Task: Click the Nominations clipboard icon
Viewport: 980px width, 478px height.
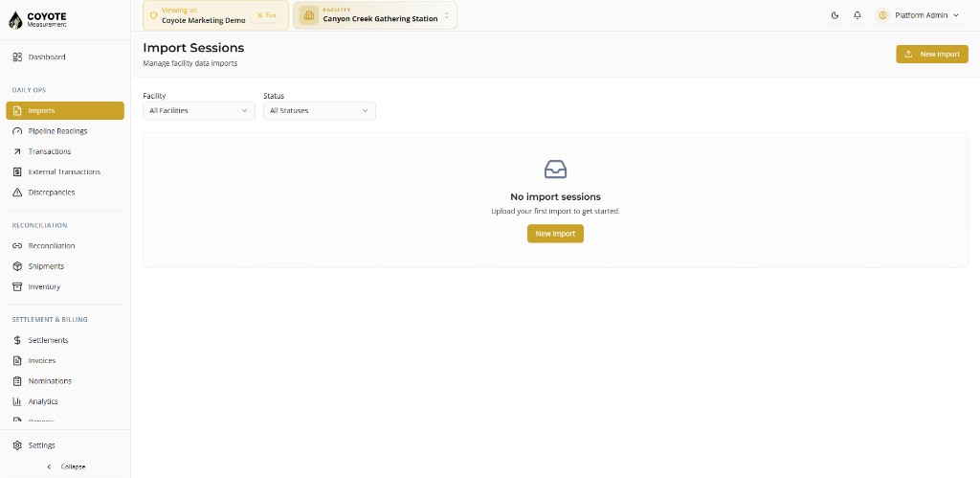Action: (x=17, y=381)
